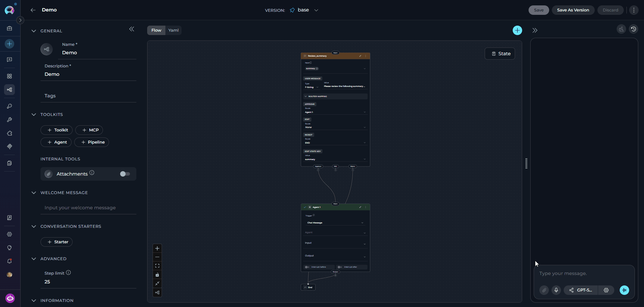Open the user avatar in sidebar

click(x=9, y=275)
